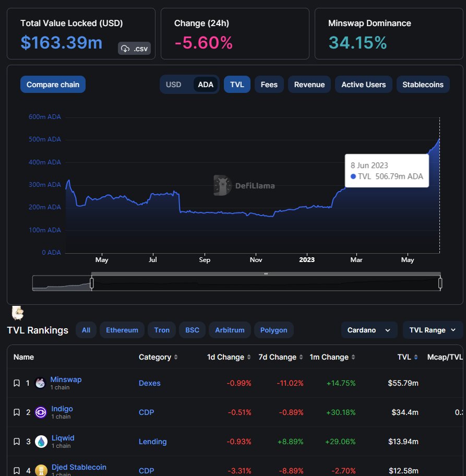Click the Mcap/TVL column header
The width and height of the screenshot is (466, 476).
pyautogui.click(x=445, y=357)
